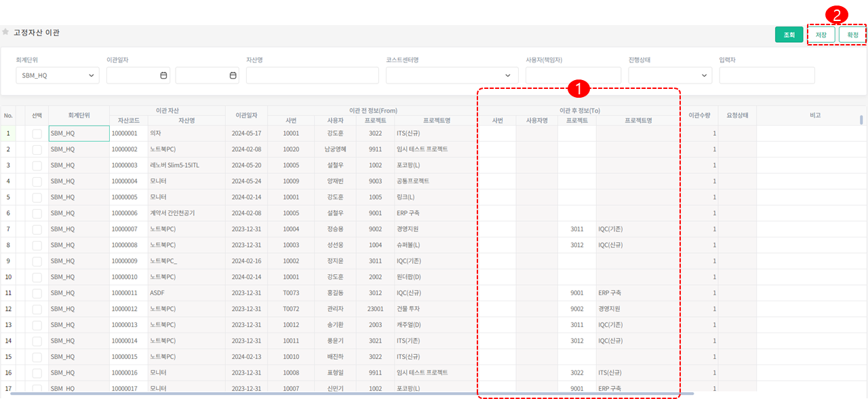Click the 확정 button
This screenshot has width=868, height=399.
[852, 35]
